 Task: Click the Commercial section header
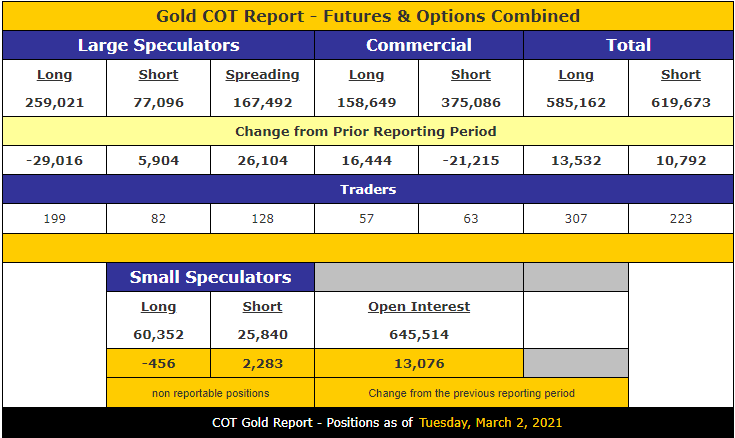click(418, 45)
